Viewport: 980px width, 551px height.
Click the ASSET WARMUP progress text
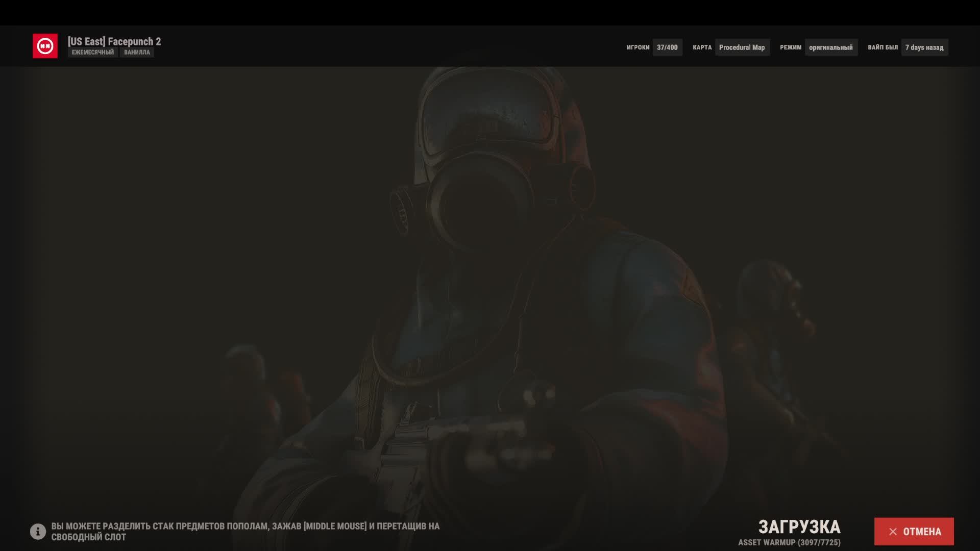[789, 543]
